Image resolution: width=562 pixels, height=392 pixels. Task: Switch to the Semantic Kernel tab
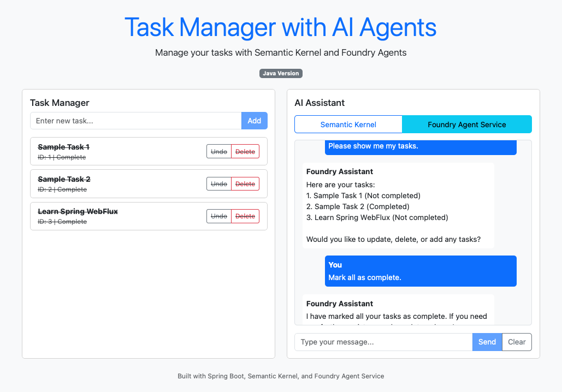tap(348, 124)
